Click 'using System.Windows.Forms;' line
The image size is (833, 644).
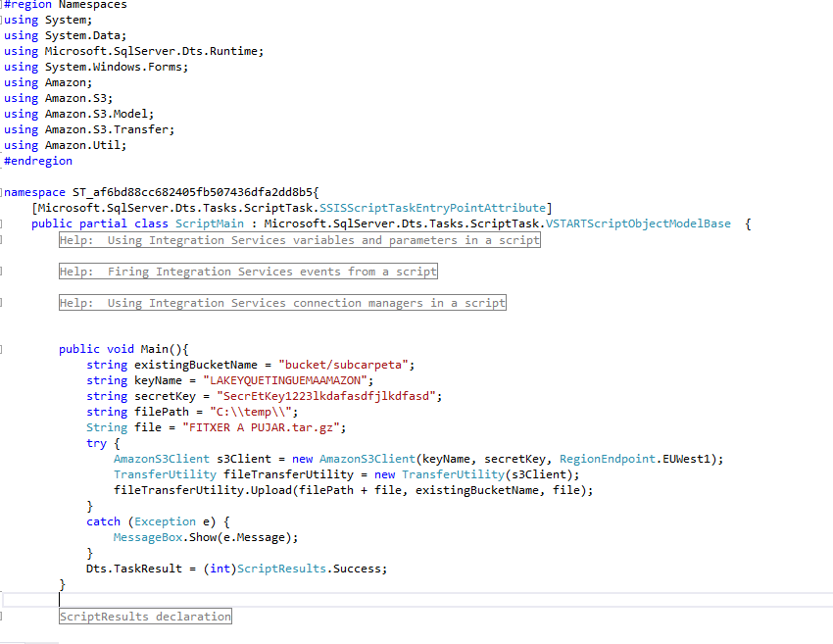coord(96,67)
